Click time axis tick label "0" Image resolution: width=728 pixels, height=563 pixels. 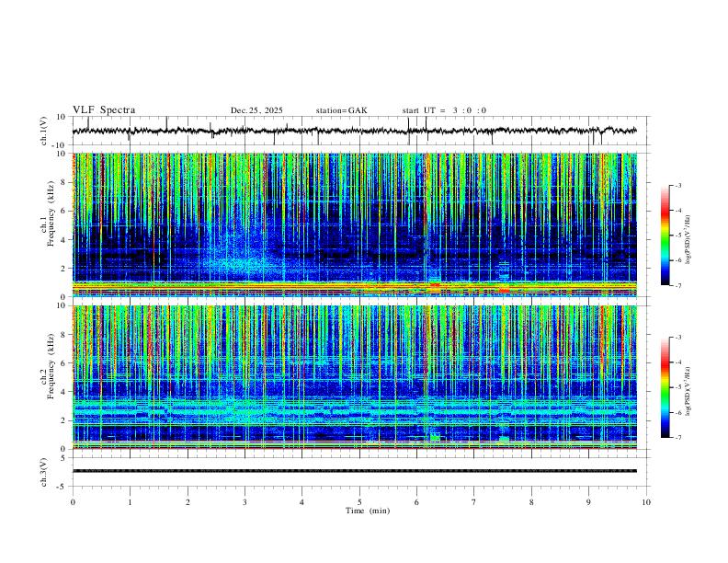73,502
